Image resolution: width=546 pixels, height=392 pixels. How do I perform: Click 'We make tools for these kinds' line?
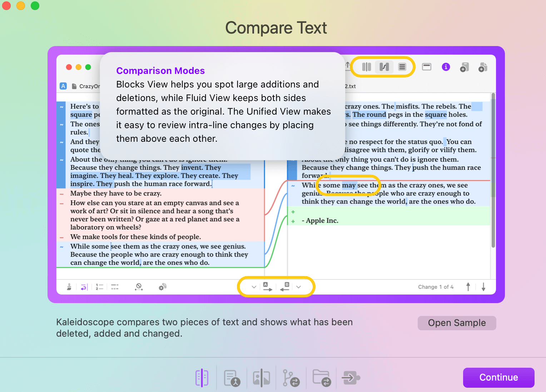(x=135, y=237)
